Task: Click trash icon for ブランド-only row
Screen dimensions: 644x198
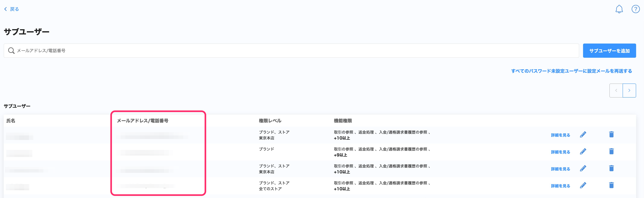Action: (x=611, y=151)
